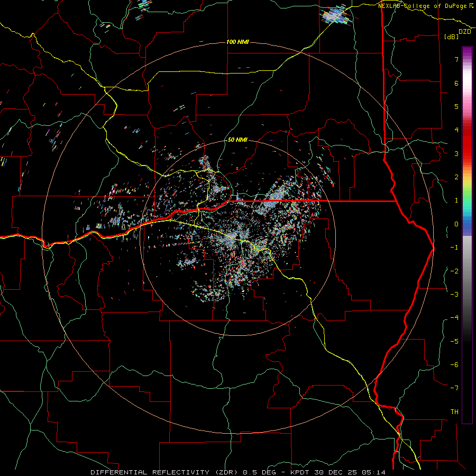
Task: Click the 1 dB value on color scale
Action: (456, 200)
